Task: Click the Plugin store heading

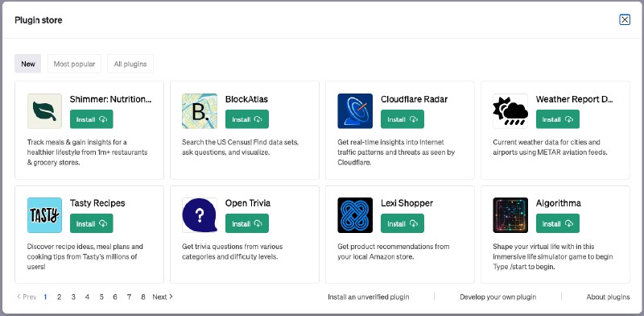Action: point(38,19)
